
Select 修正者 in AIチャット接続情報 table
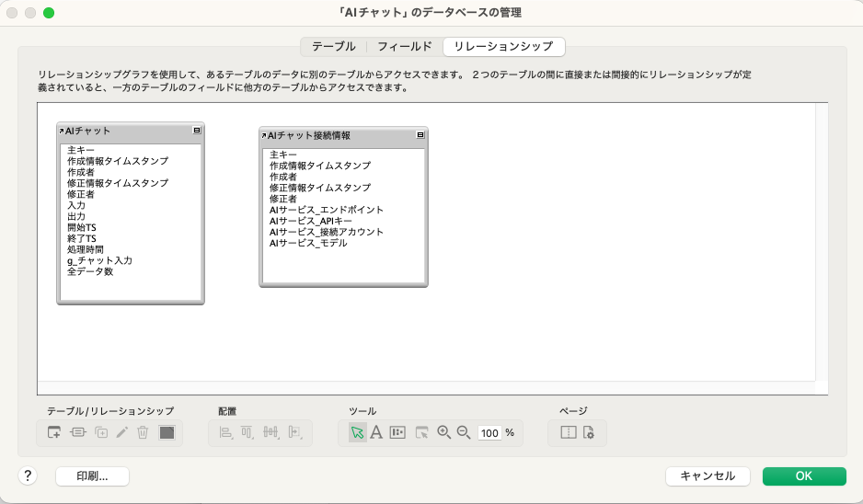[283, 199]
